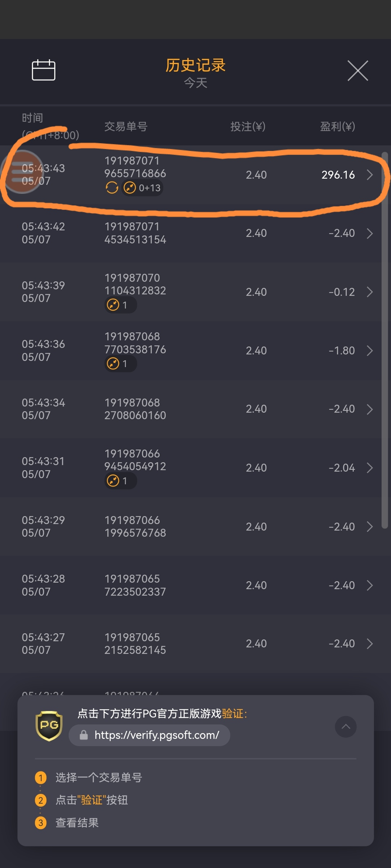Expand the -0.12 profit record chevron
The image size is (391, 868).
click(x=370, y=292)
